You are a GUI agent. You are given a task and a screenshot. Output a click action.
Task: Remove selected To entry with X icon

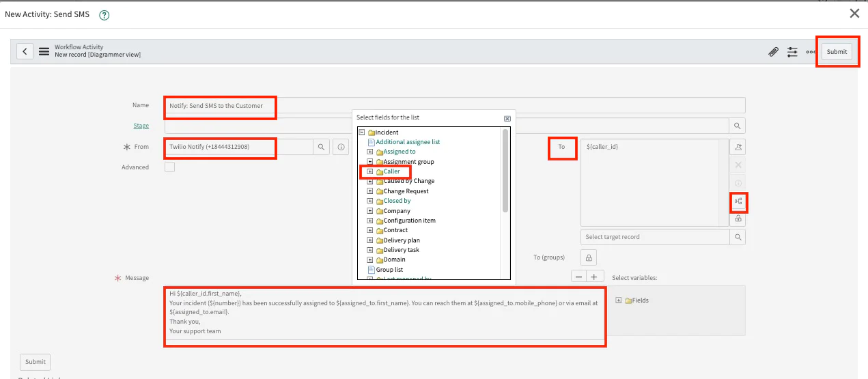[x=738, y=165]
